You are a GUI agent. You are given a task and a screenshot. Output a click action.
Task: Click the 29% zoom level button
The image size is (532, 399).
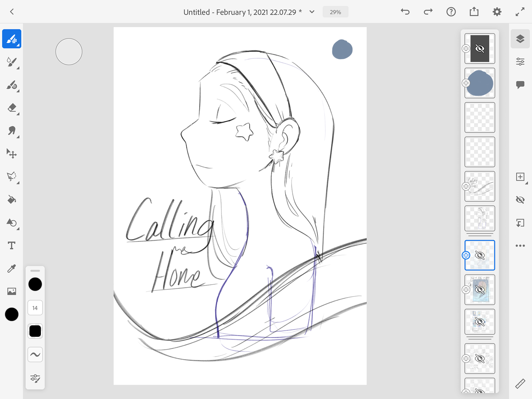[x=335, y=12]
